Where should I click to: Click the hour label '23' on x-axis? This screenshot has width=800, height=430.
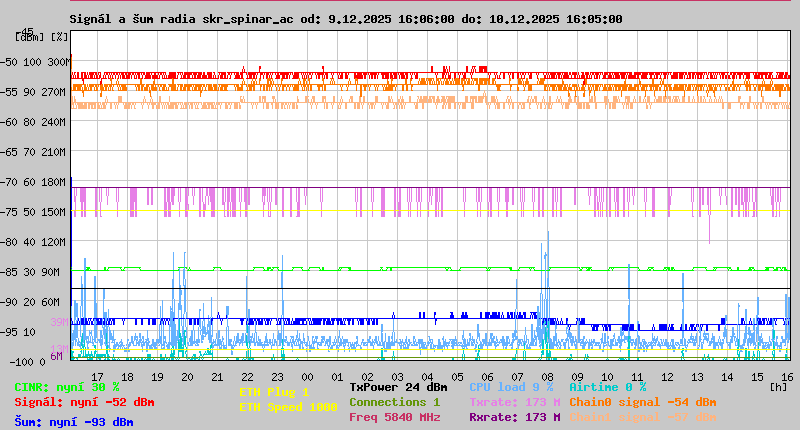(277, 377)
